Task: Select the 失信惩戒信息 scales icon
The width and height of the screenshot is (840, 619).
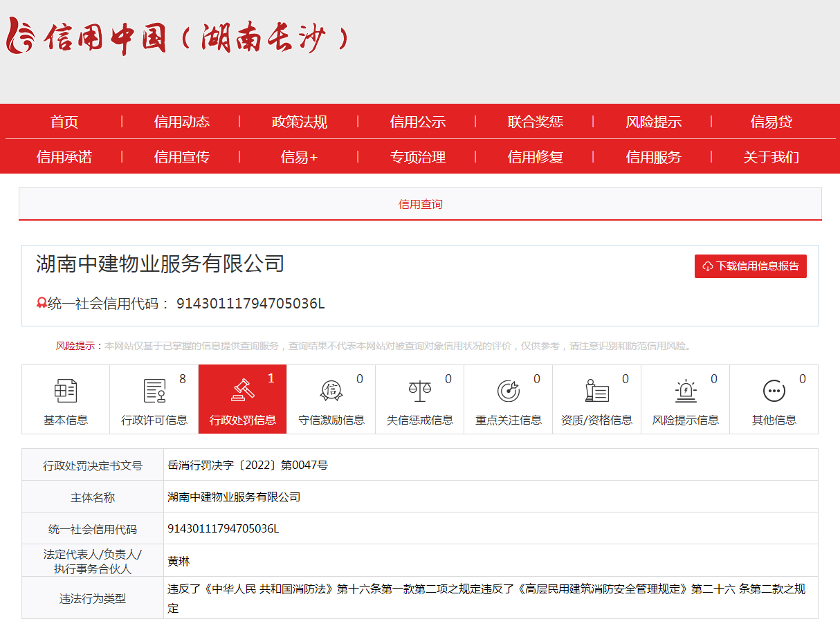Action: click(x=419, y=391)
